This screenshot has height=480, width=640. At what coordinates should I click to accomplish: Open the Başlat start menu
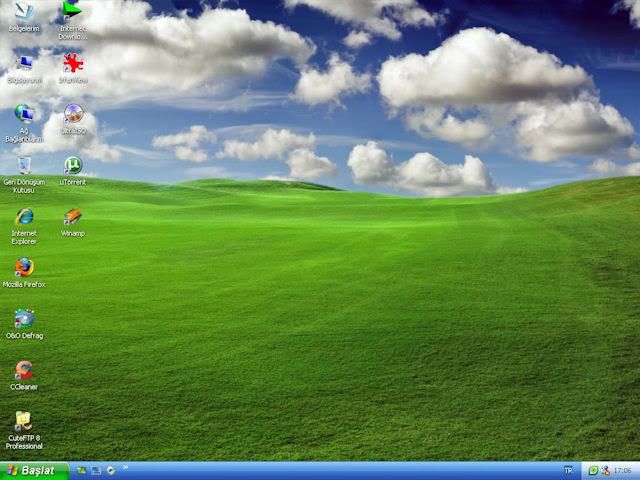34,471
